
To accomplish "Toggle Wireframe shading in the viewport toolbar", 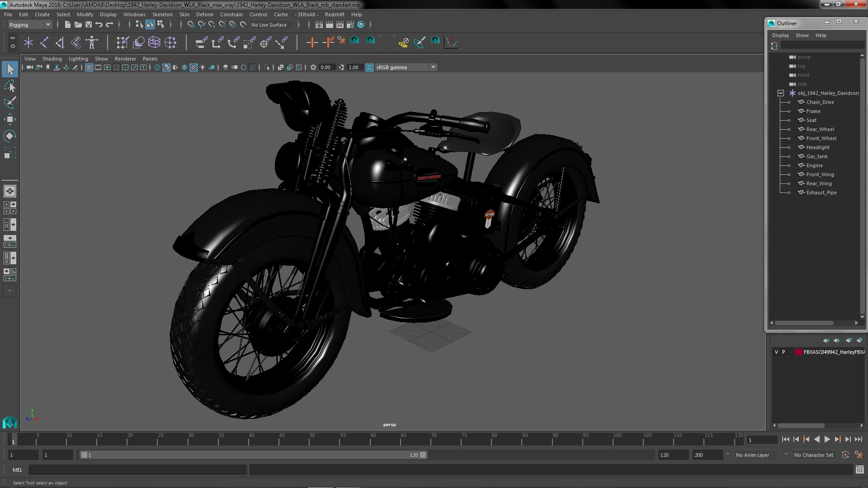I will (157, 67).
